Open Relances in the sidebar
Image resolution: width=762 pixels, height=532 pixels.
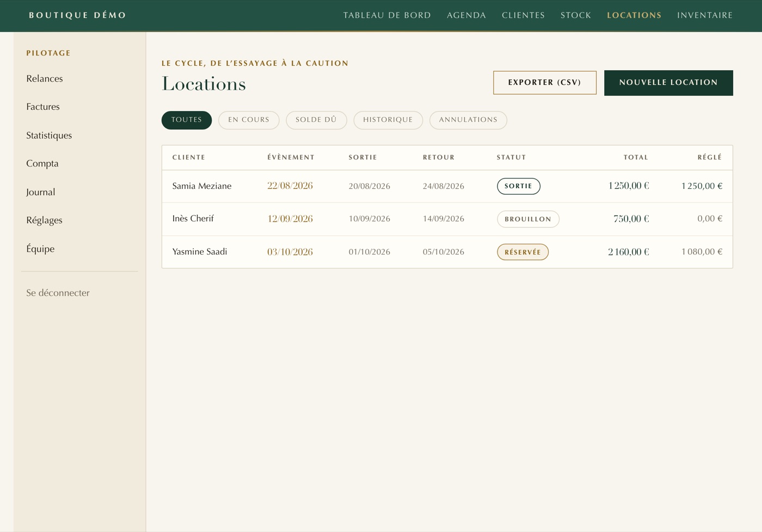45,79
